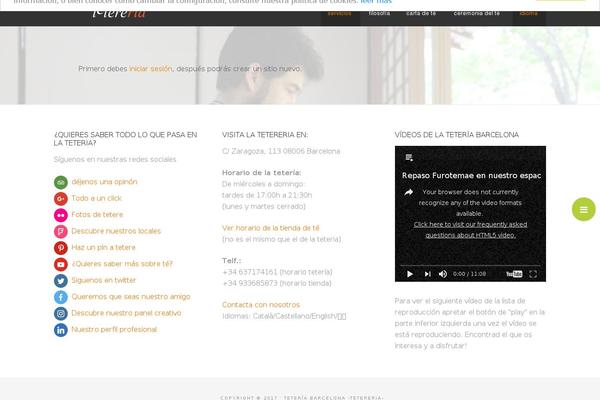Click the Foursquare icon
Image resolution: width=600 pixels, height=400 pixels.
(60, 232)
